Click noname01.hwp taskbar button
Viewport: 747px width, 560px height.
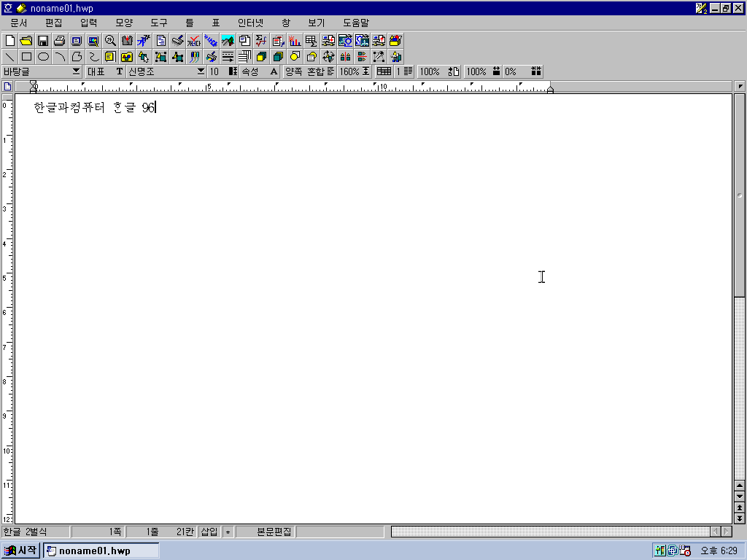[101, 551]
